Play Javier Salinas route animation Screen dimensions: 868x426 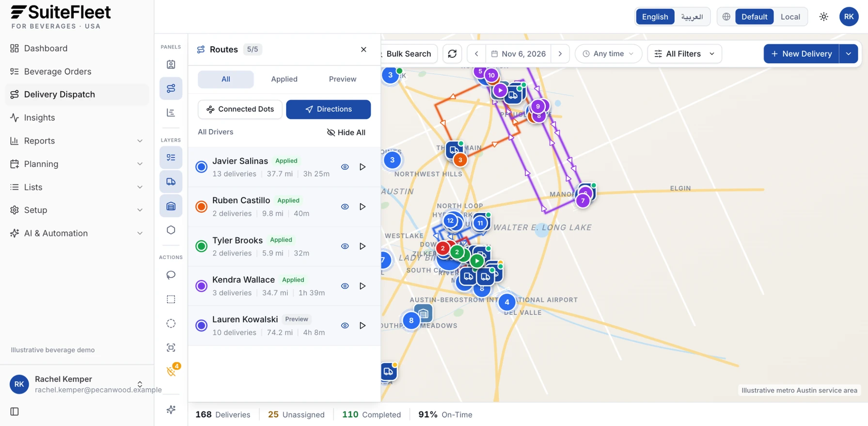[x=362, y=167]
